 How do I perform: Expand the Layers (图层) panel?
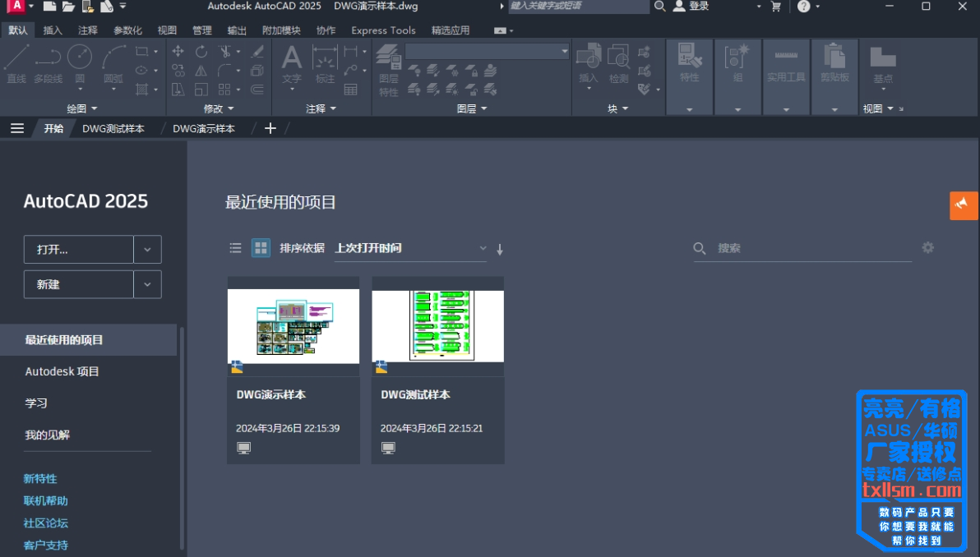pyautogui.click(x=472, y=108)
